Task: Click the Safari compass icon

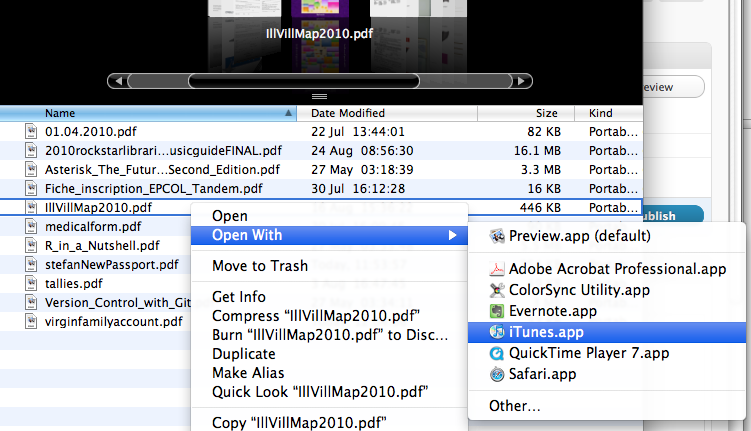Action: tap(496, 374)
